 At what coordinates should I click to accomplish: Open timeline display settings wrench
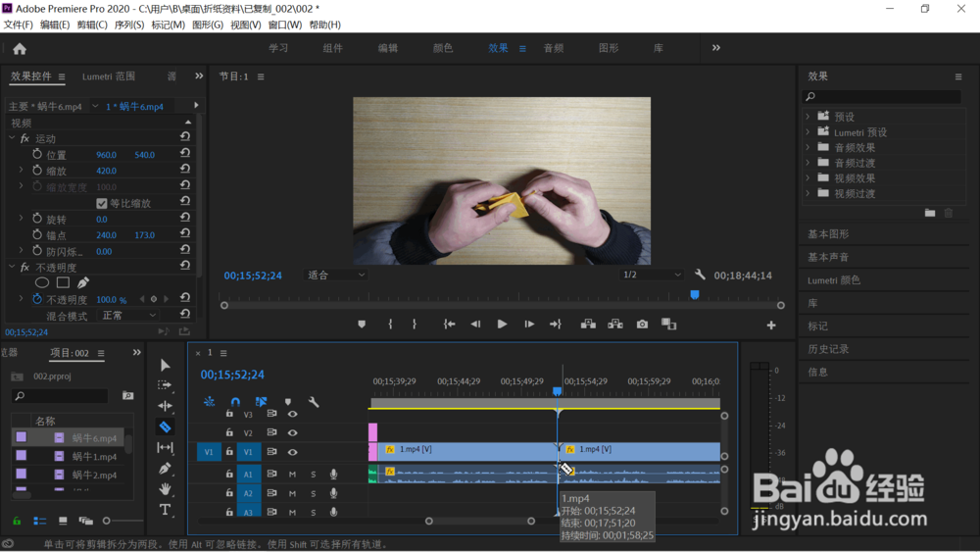coord(314,402)
